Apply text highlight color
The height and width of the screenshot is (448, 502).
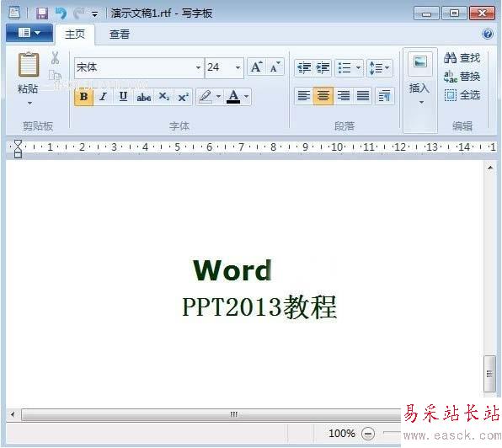click(x=205, y=96)
